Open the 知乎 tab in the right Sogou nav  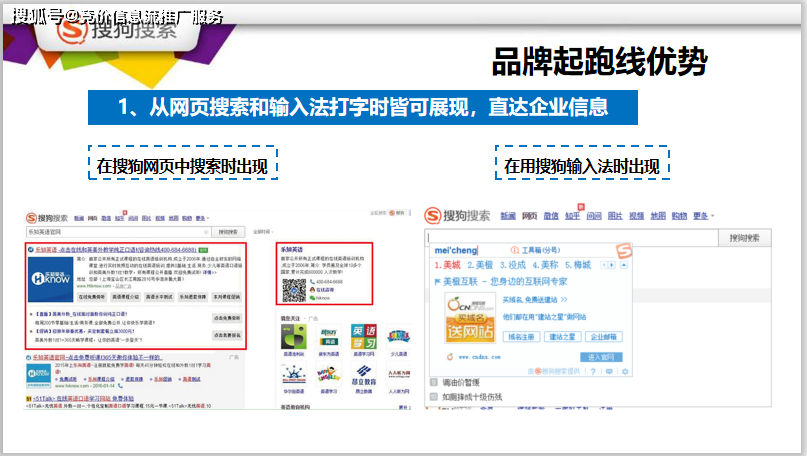pos(572,216)
